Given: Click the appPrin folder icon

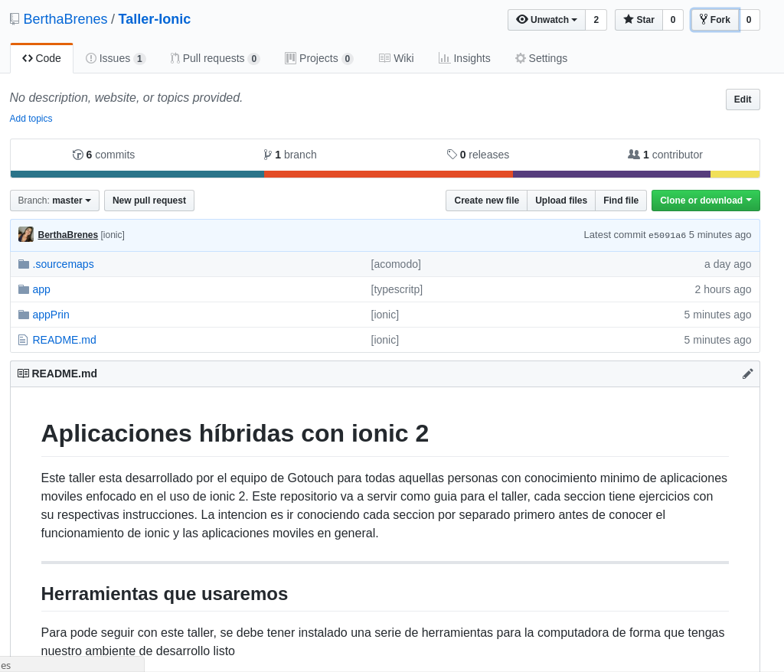Looking at the screenshot, I should tap(24, 315).
